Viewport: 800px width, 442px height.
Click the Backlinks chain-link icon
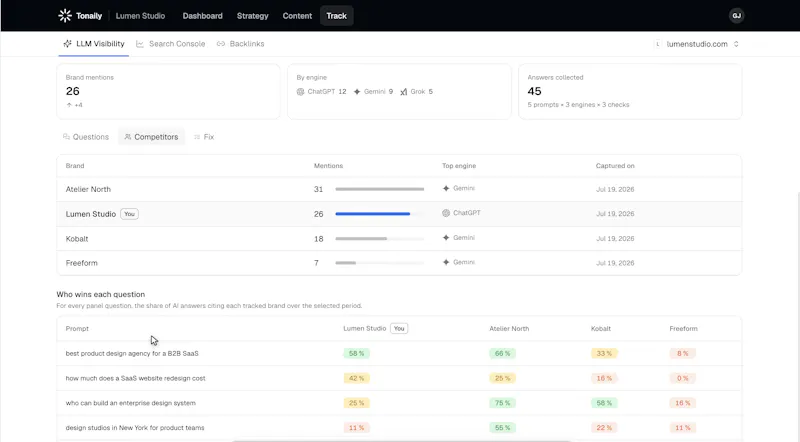221,44
